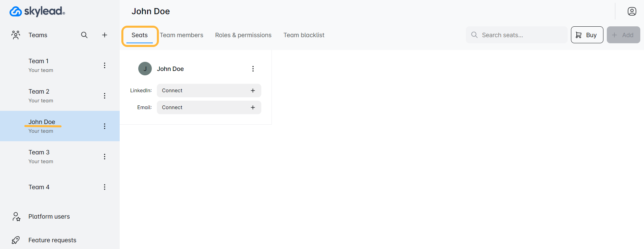Open Team 1 three-dot options menu
This screenshot has width=644, height=249.
(x=104, y=65)
